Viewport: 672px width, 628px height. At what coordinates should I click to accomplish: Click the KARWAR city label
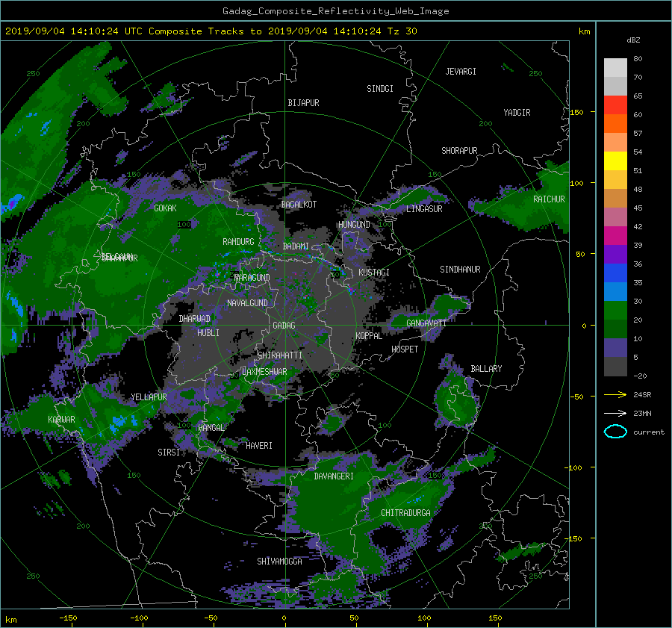click(x=61, y=419)
